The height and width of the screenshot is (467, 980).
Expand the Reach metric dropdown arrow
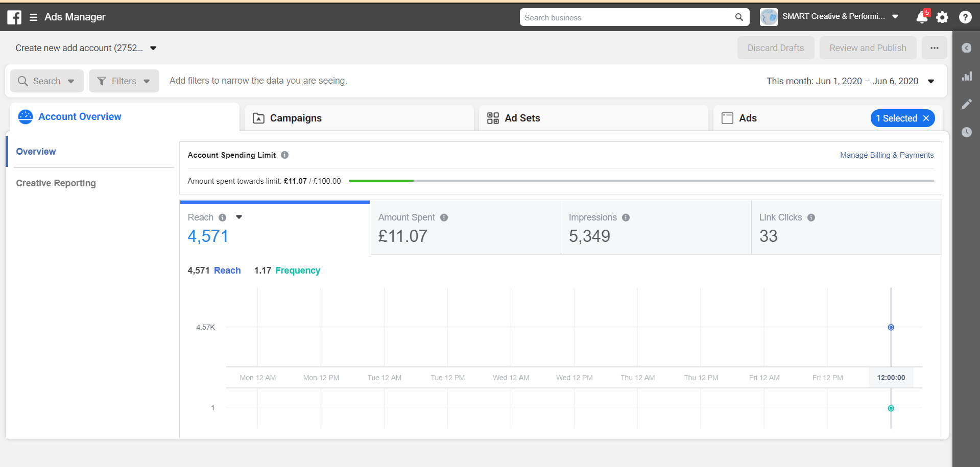tap(238, 217)
